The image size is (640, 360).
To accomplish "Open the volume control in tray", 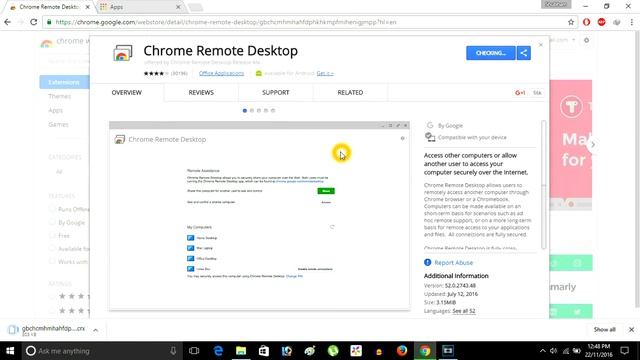I will tap(553, 351).
